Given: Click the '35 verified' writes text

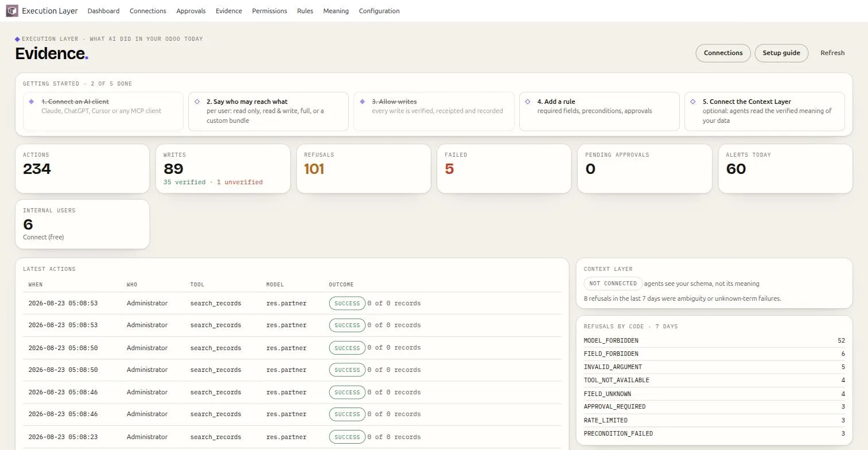Looking at the screenshot, I should [184, 182].
